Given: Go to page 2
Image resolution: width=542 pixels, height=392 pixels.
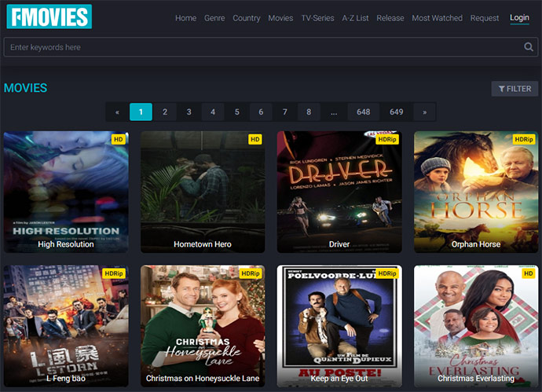Looking at the screenshot, I should click(165, 112).
